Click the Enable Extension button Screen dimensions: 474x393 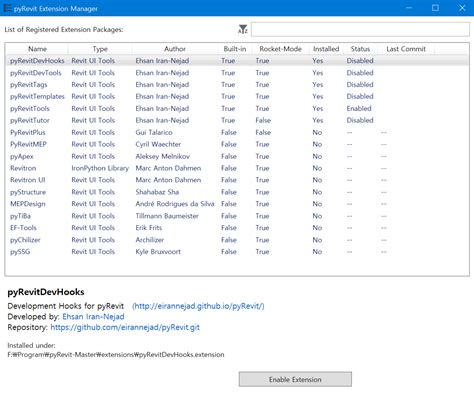pyautogui.click(x=295, y=379)
